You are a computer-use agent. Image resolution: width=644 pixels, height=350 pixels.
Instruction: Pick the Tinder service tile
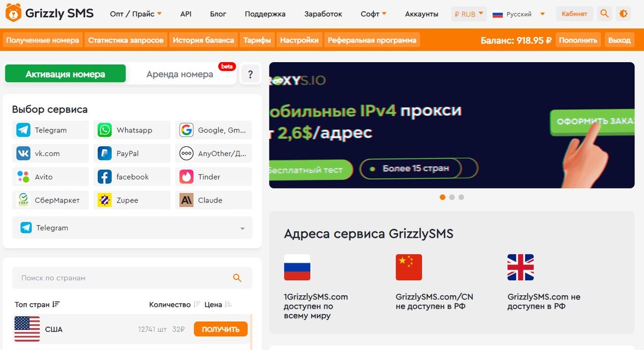214,177
